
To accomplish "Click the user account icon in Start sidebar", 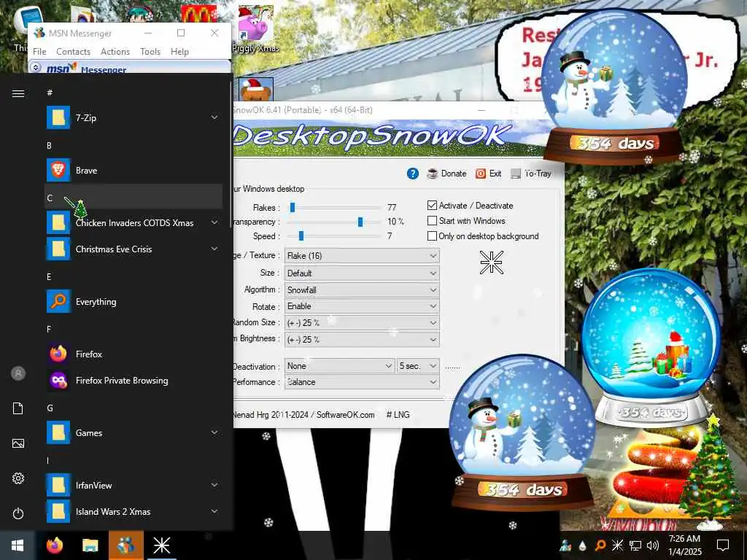I will tap(18, 373).
